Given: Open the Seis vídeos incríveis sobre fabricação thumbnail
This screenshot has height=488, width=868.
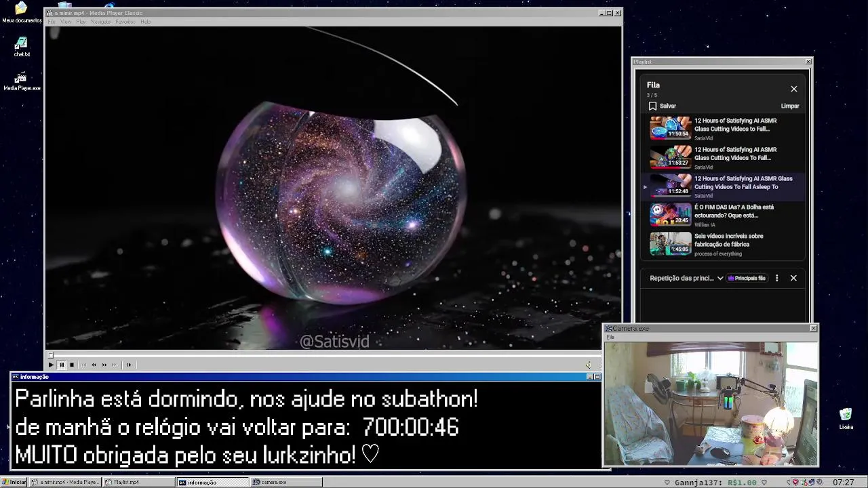Looking at the screenshot, I should tap(670, 243).
